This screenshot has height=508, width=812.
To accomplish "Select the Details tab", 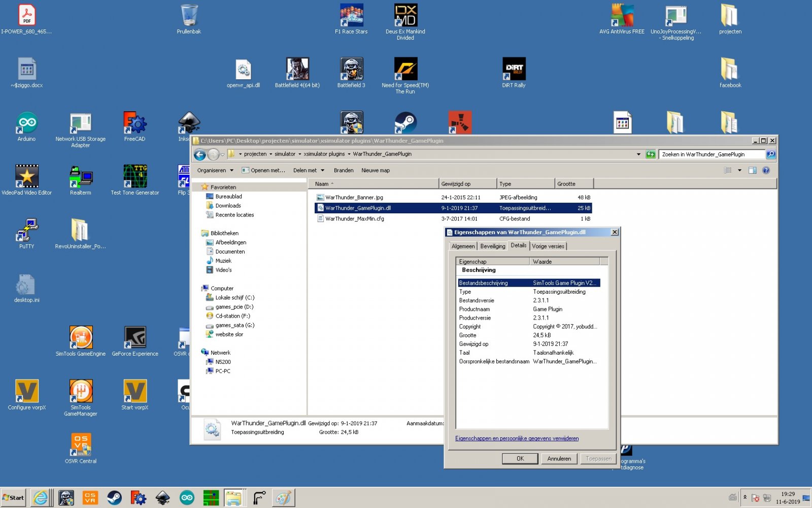I will pyautogui.click(x=519, y=245).
